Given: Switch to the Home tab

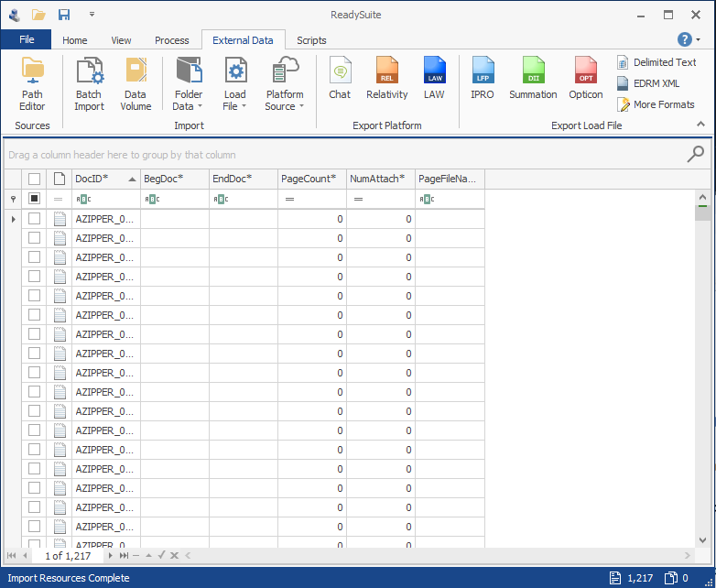Looking at the screenshot, I should 75,40.
